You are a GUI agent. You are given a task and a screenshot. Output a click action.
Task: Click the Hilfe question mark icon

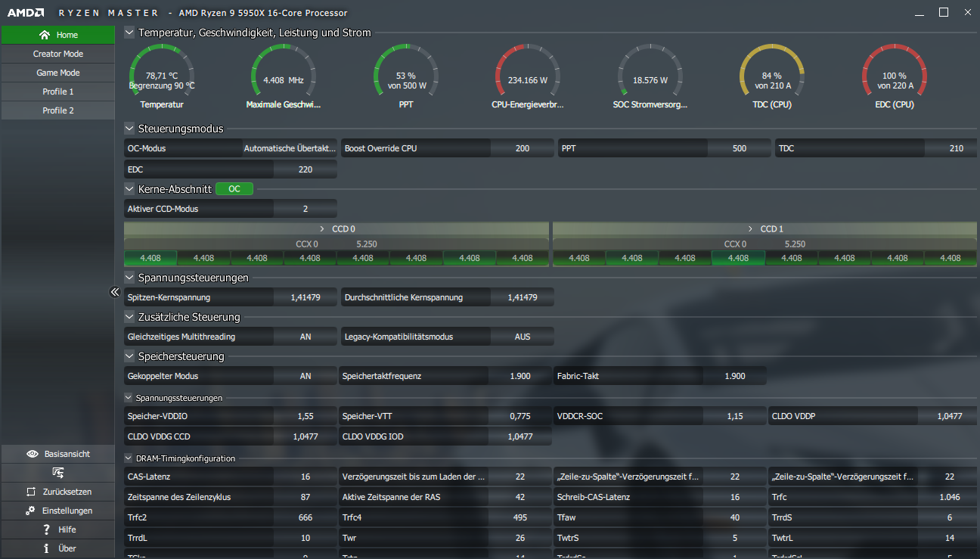click(x=47, y=529)
